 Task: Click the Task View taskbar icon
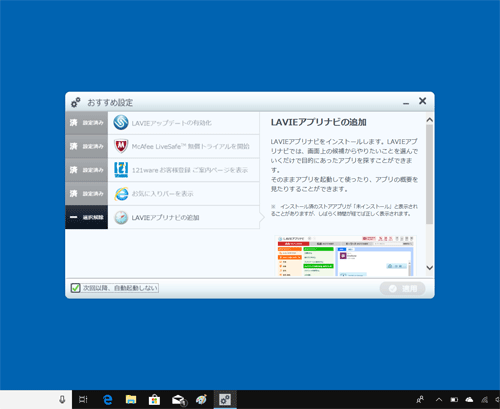[83, 399]
